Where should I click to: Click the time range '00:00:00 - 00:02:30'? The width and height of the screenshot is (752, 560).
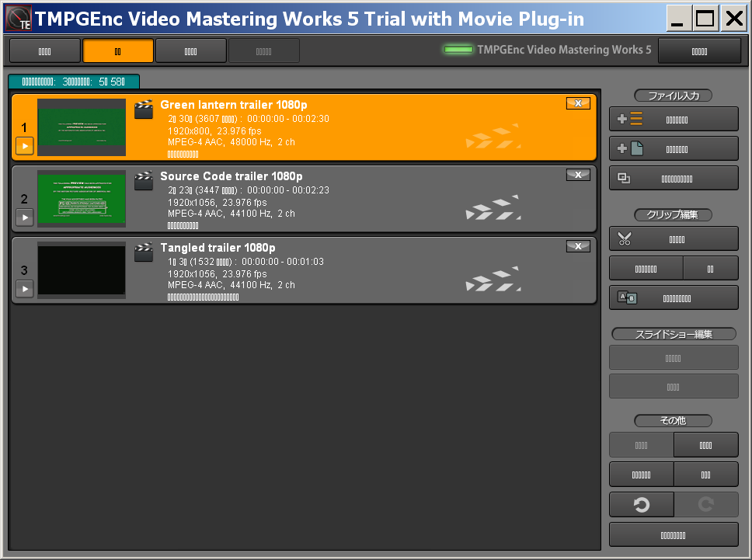(x=288, y=118)
